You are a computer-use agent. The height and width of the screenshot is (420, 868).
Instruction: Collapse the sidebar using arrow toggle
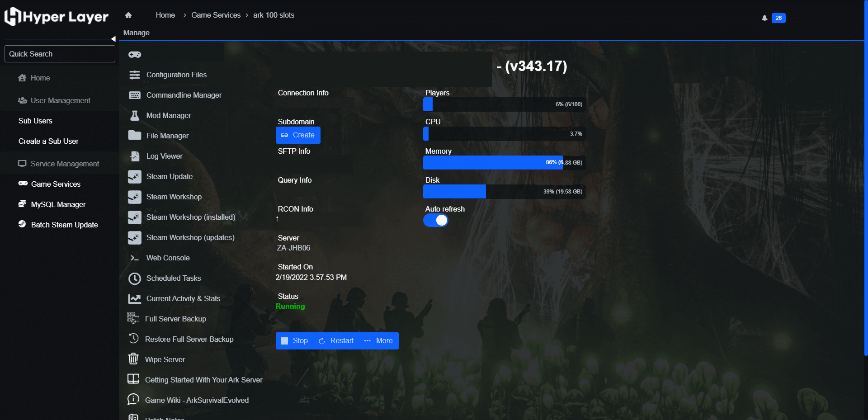click(113, 39)
